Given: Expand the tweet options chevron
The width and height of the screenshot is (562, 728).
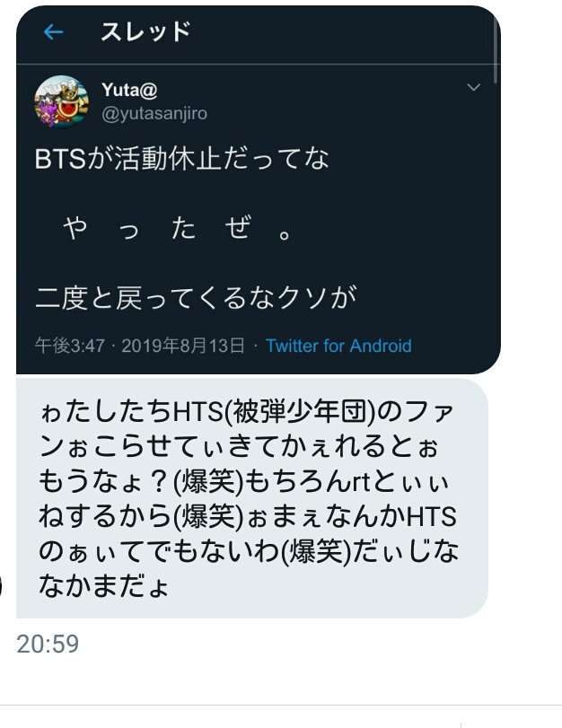Looking at the screenshot, I should click(473, 87).
